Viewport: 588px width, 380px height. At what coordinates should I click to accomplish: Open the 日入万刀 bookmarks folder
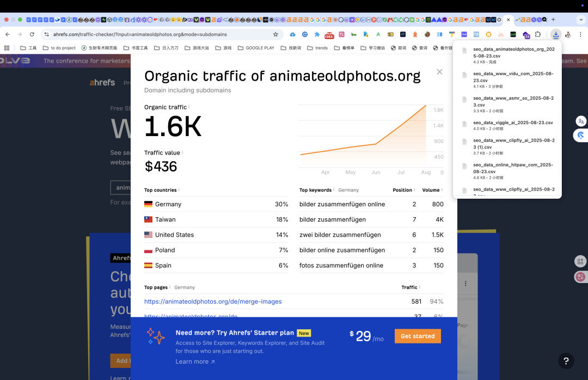166,48
